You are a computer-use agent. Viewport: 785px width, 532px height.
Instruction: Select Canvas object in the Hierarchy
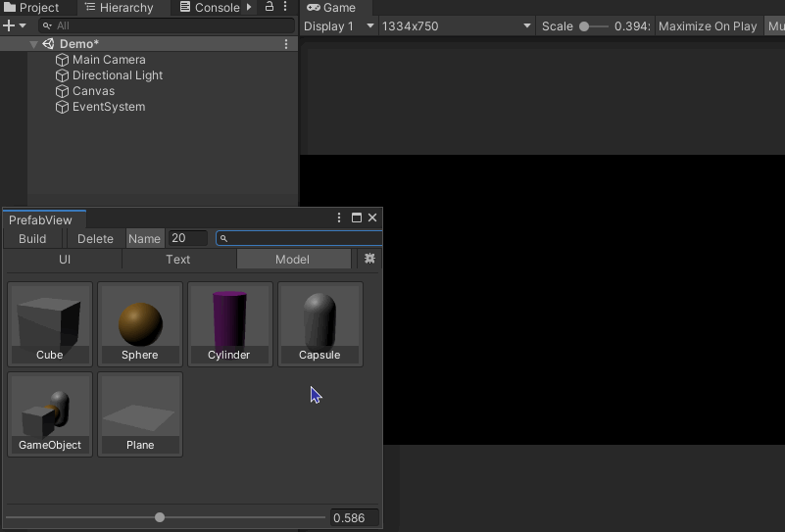(93, 91)
